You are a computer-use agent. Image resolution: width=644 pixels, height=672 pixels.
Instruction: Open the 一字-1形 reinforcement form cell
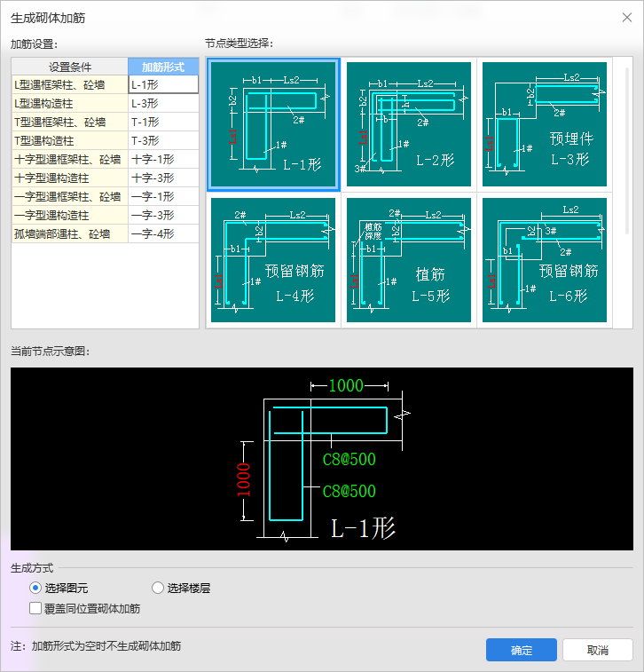tap(163, 197)
